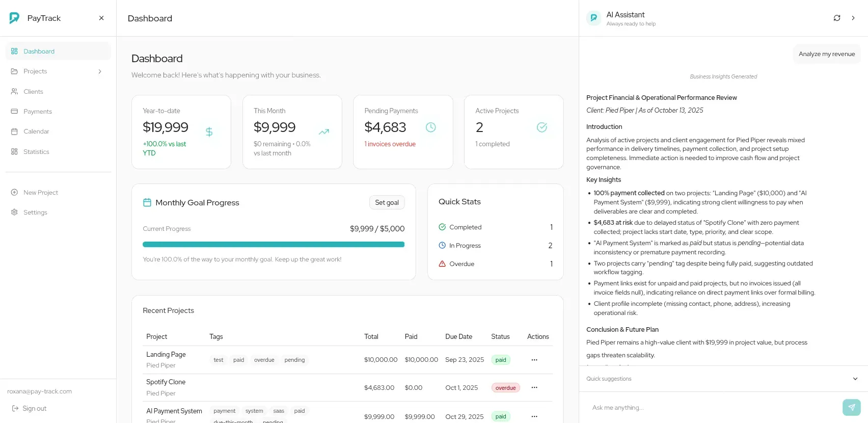
Task: Open the Calendar section
Action: [x=36, y=131]
